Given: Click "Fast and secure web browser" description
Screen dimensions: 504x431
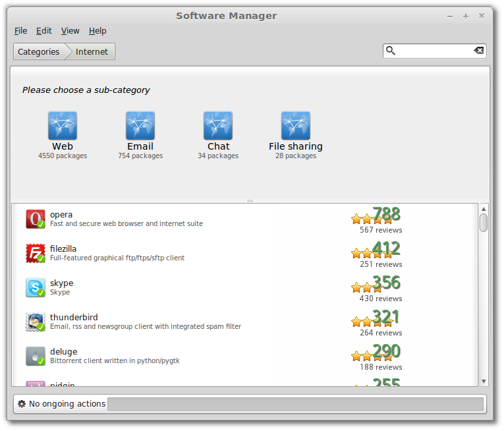Looking at the screenshot, I should pyautogui.click(x=126, y=223).
